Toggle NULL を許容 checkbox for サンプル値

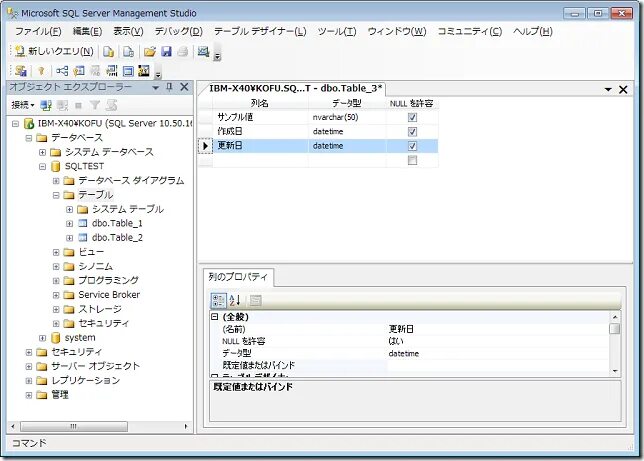pos(412,118)
